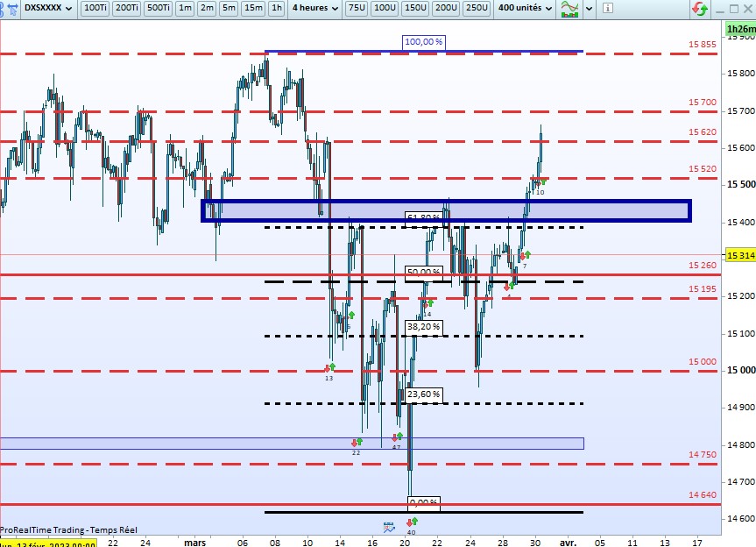Click the 1h26m countdown label
The height and width of the screenshot is (547, 756).
coord(741,29)
